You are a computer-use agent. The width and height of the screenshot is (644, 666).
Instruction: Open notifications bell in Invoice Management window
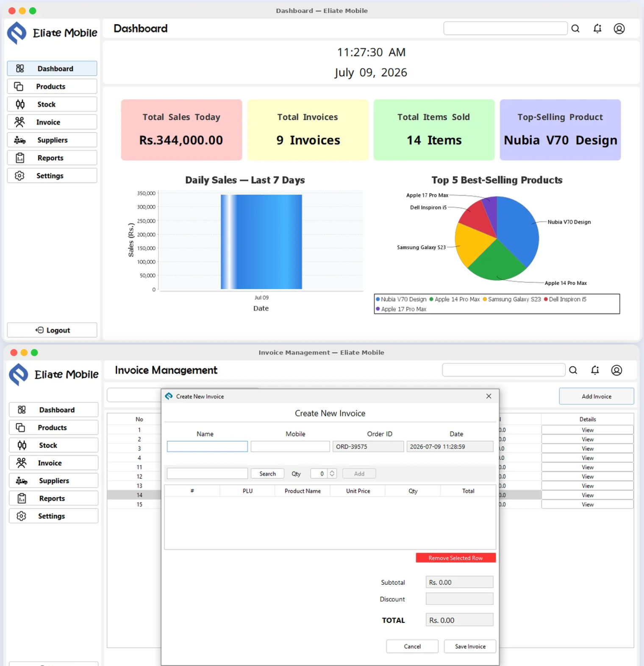coord(595,370)
